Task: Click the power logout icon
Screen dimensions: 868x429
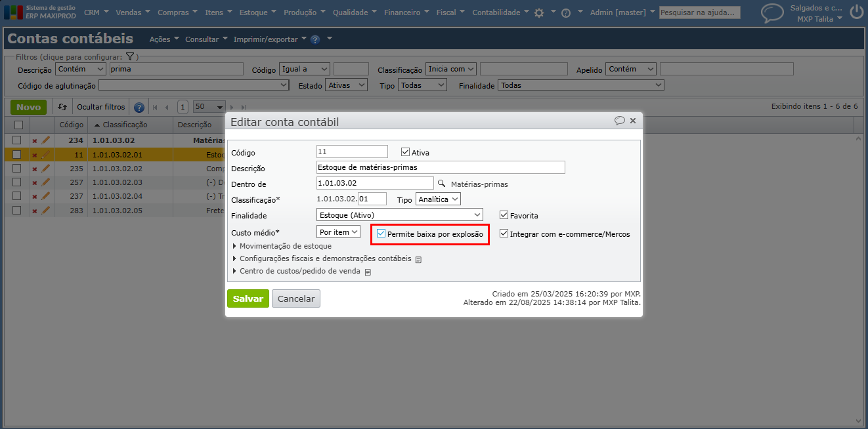Action: (856, 12)
